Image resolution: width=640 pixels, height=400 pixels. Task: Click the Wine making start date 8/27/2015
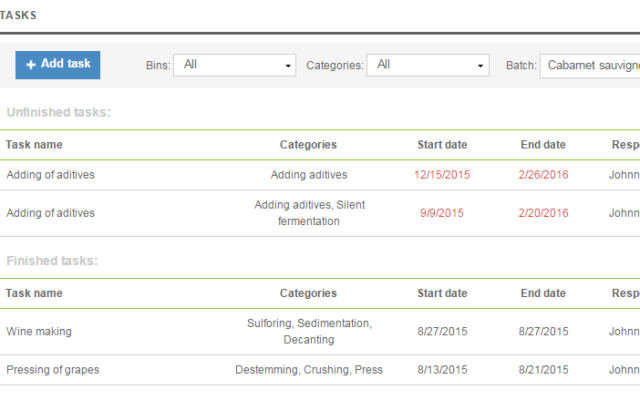442,331
